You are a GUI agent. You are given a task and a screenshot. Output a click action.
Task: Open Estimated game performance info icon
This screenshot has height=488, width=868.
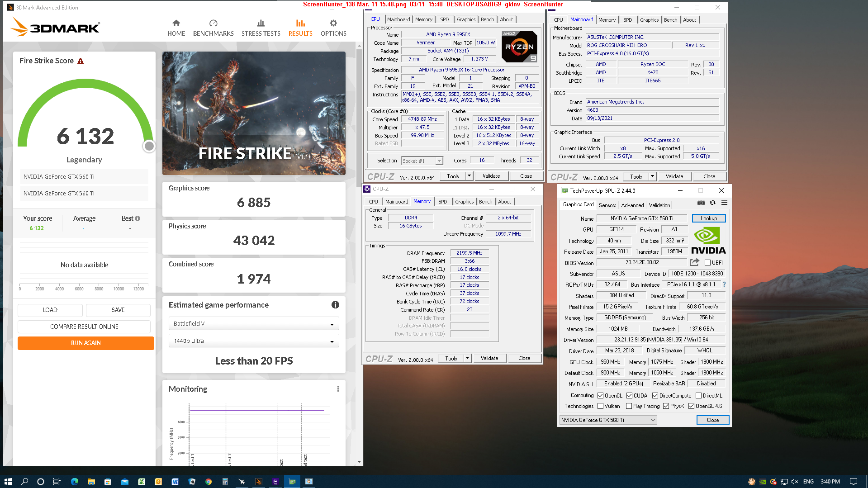click(x=335, y=305)
